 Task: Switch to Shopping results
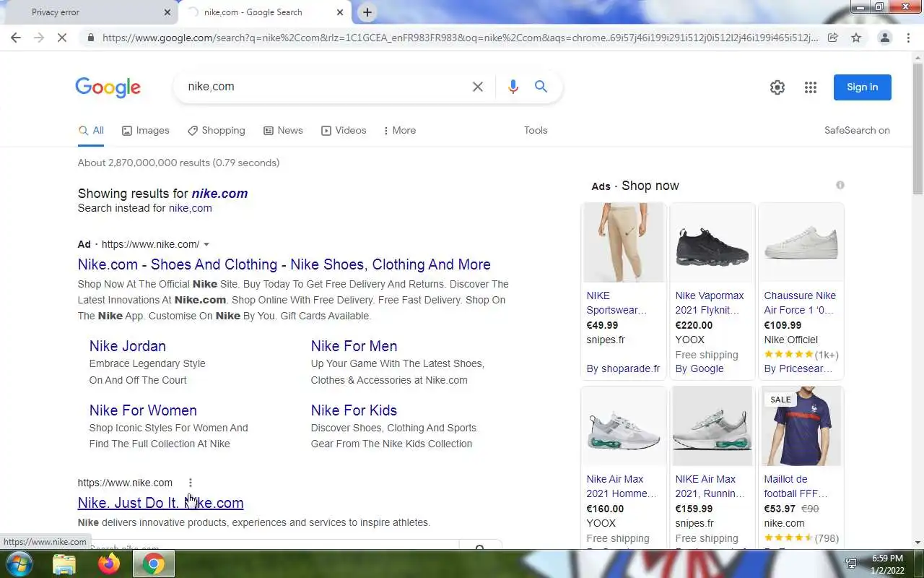click(x=216, y=131)
